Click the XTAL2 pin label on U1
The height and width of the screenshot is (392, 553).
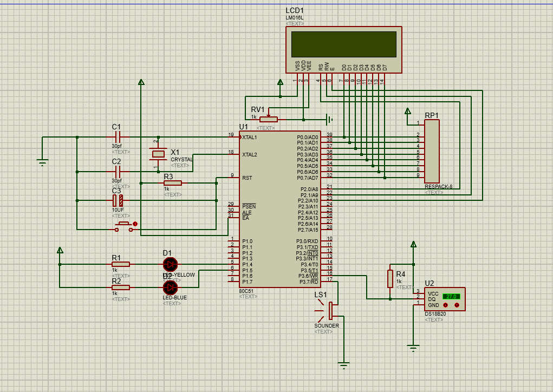coord(249,154)
